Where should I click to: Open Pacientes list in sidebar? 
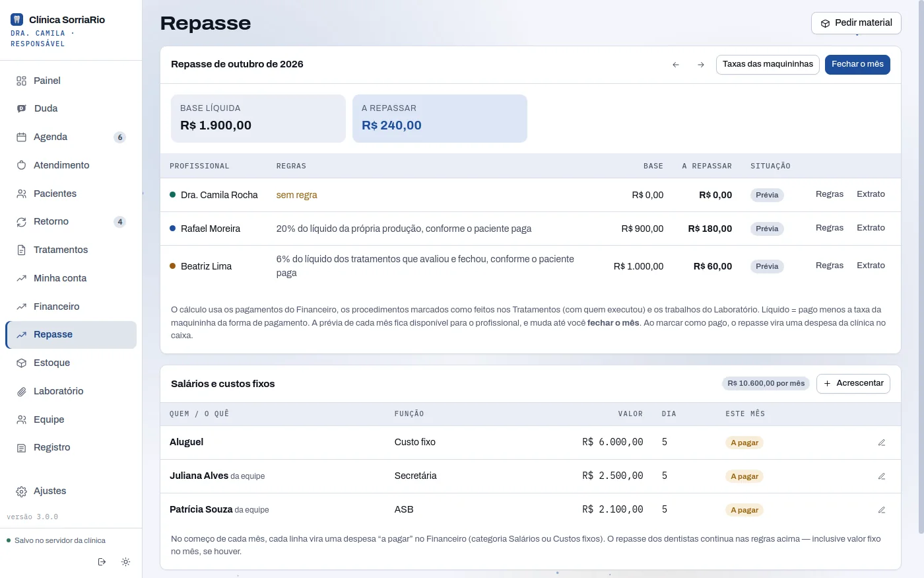pos(71,194)
